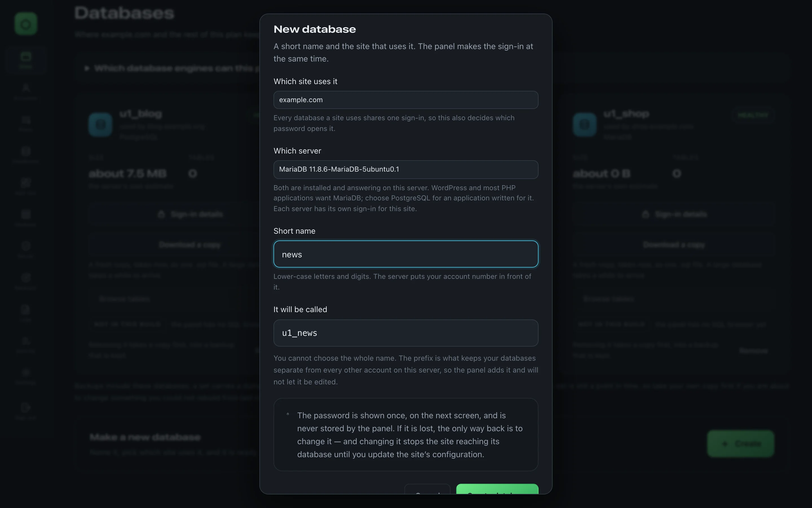Open Sign-in details for u1_blog
Image resolution: width=812 pixels, height=508 pixels.
(x=190, y=214)
